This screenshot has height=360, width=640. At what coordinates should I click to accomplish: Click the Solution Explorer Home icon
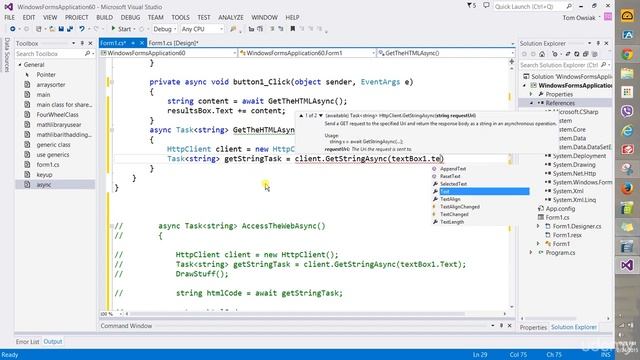coord(542,54)
